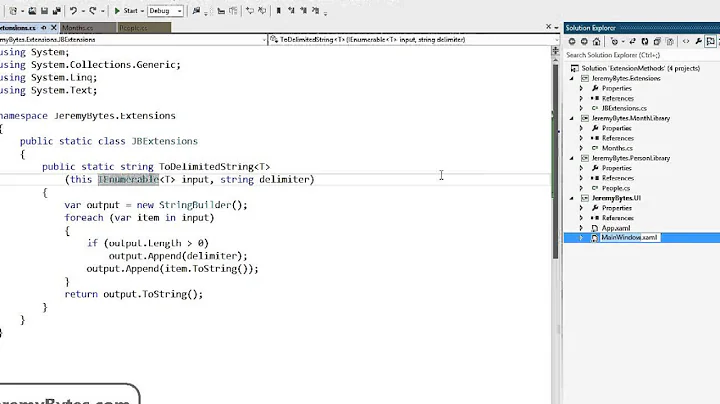Click the Open File toolbar icon
The height and width of the screenshot is (404, 720).
point(32,11)
